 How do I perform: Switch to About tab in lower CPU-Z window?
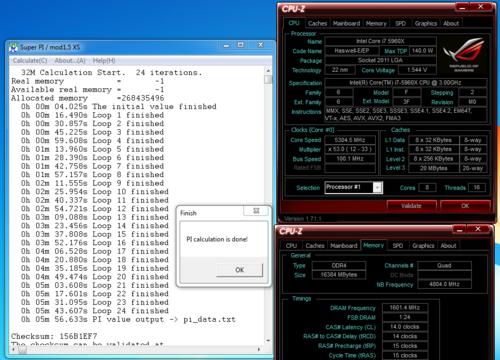click(448, 246)
